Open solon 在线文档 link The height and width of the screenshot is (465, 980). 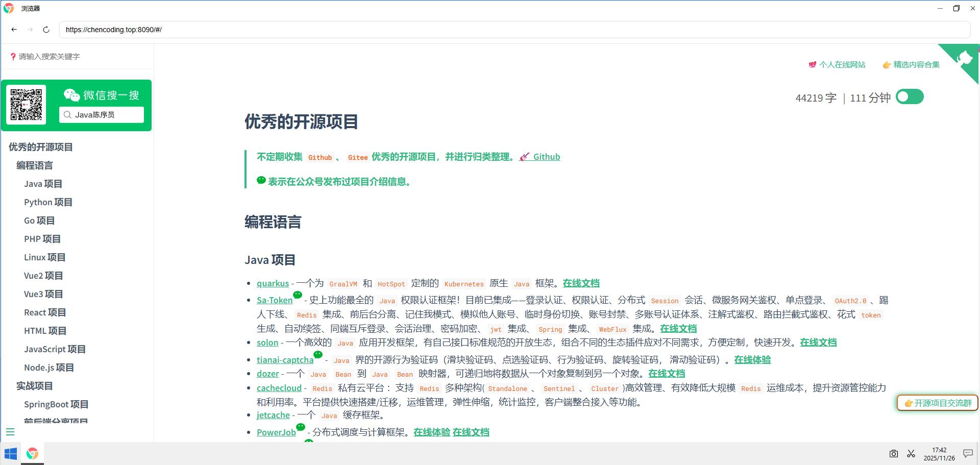pos(818,342)
